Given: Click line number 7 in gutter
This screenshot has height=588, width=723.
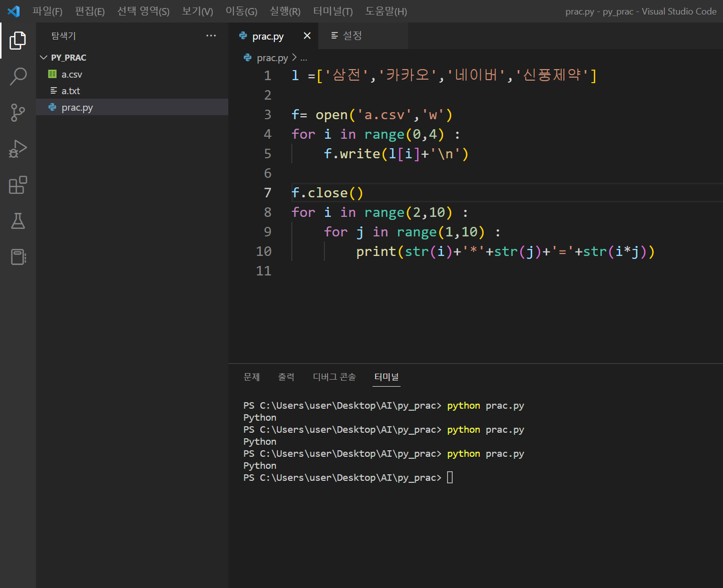Looking at the screenshot, I should point(268,193).
